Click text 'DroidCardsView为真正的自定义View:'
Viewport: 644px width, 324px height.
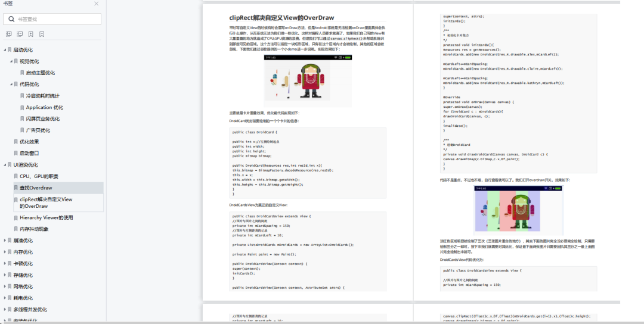258,205
